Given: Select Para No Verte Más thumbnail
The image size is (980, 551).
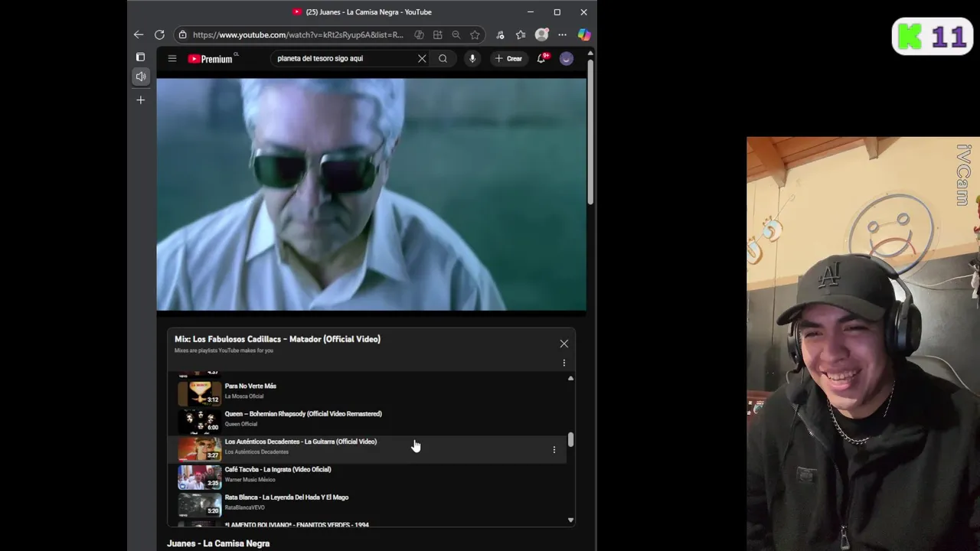Looking at the screenshot, I should [200, 393].
